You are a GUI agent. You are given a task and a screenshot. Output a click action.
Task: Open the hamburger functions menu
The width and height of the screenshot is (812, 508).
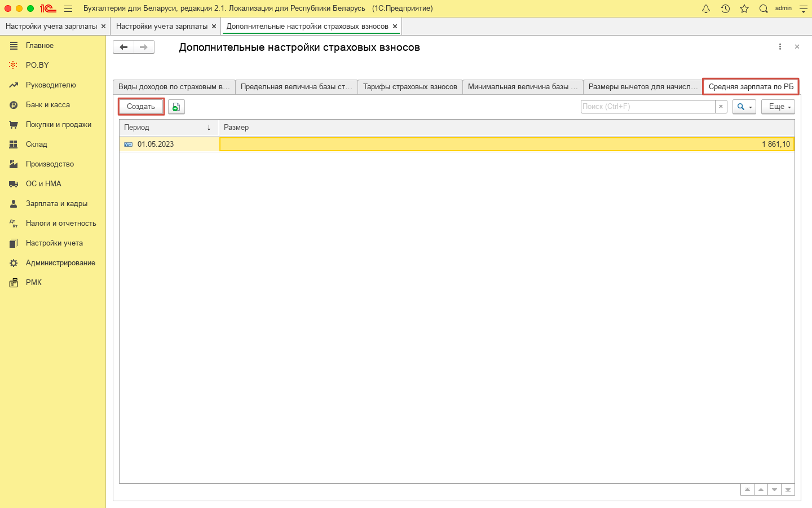(68, 8)
